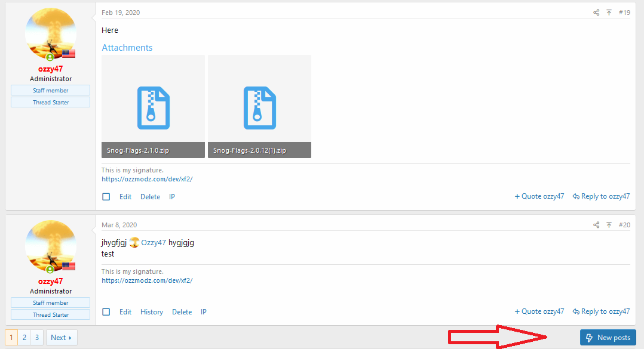Click ozzy47 avatar on post #19

(x=51, y=35)
